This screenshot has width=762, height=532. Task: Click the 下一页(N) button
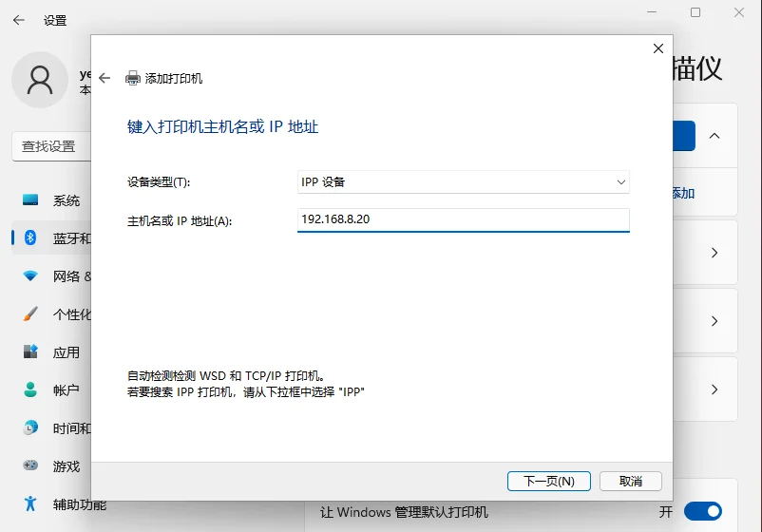pyautogui.click(x=548, y=481)
